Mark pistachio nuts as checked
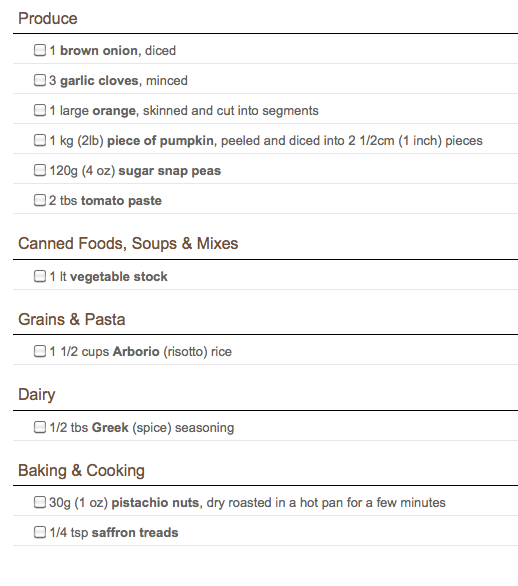 coord(40,502)
